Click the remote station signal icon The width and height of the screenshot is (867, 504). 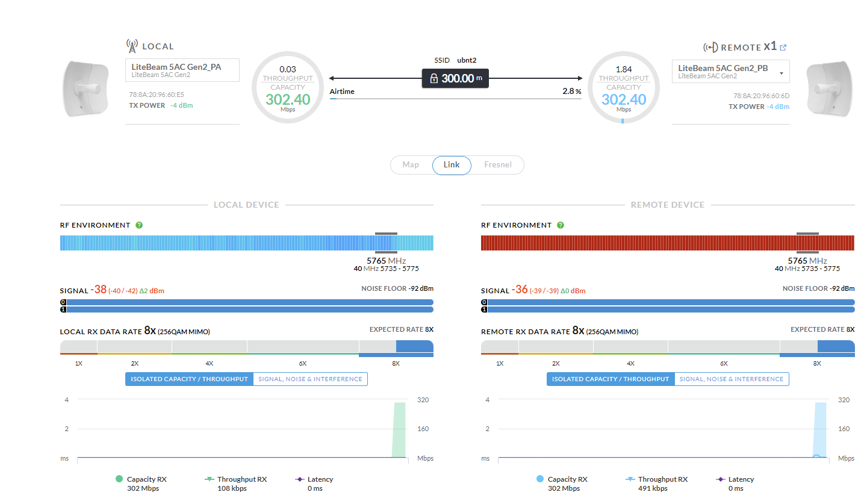710,48
